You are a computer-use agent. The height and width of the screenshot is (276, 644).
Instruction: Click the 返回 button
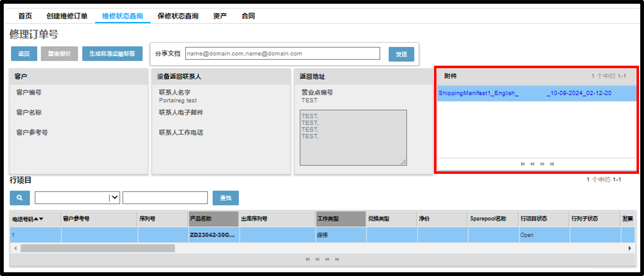pos(24,53)
